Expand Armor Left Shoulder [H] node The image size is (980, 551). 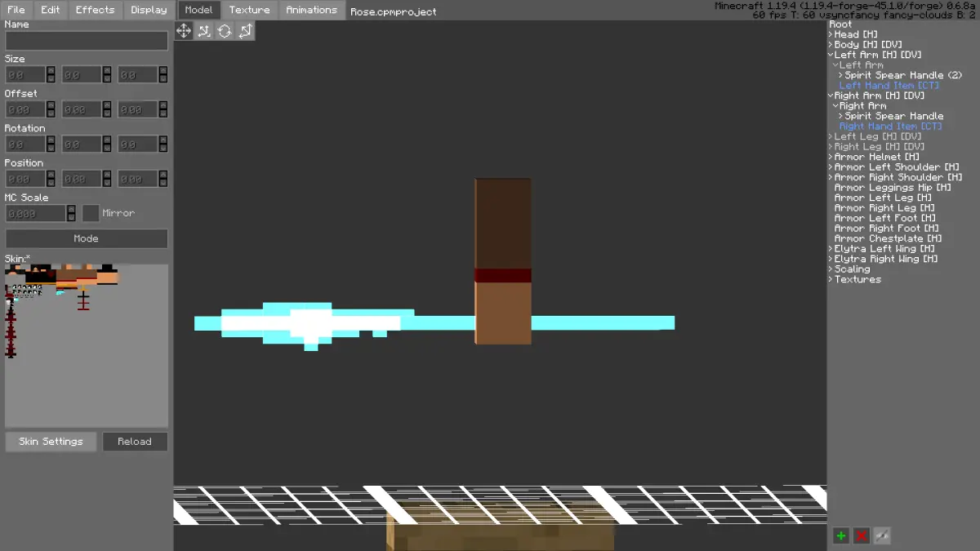pyautogui.click(x=831, y=167)
